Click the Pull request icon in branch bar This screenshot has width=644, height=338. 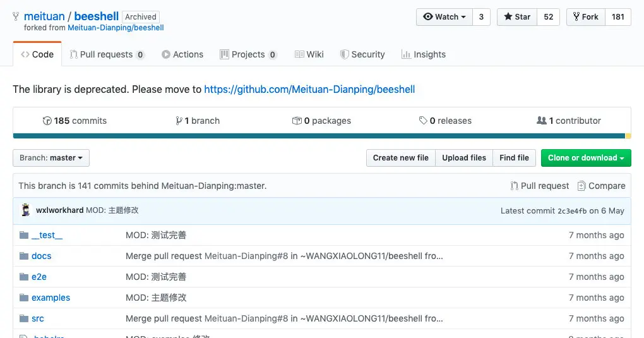click(x=514, y=186)
